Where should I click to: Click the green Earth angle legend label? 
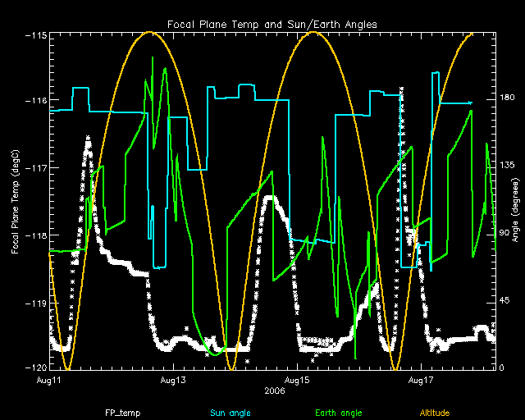(339, 413)
